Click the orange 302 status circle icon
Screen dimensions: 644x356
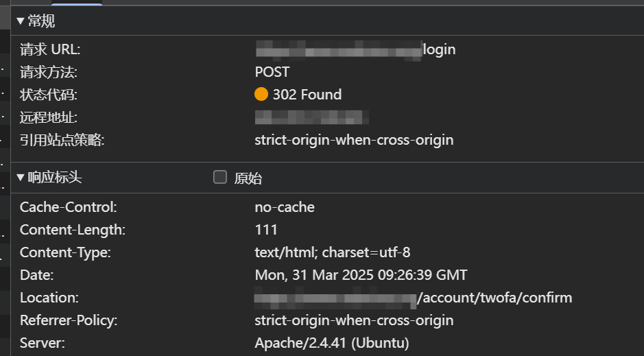click(x=261, y=94)
